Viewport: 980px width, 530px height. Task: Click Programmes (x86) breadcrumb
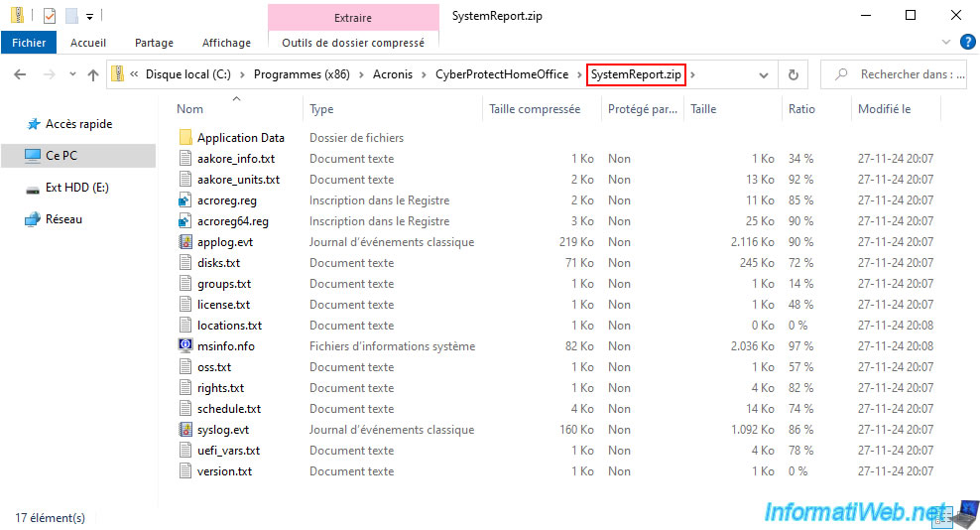pyautogui.click(x=302, y=74)
